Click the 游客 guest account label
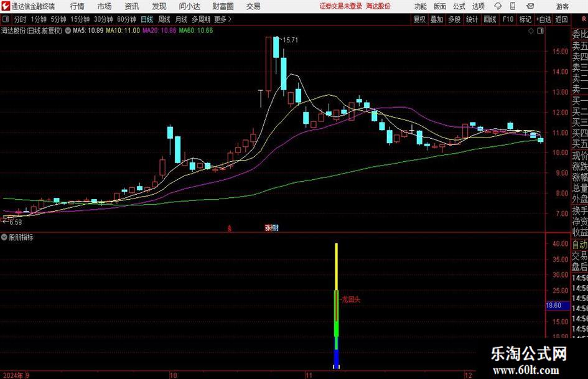588x379 pixels. click(562, 6)
